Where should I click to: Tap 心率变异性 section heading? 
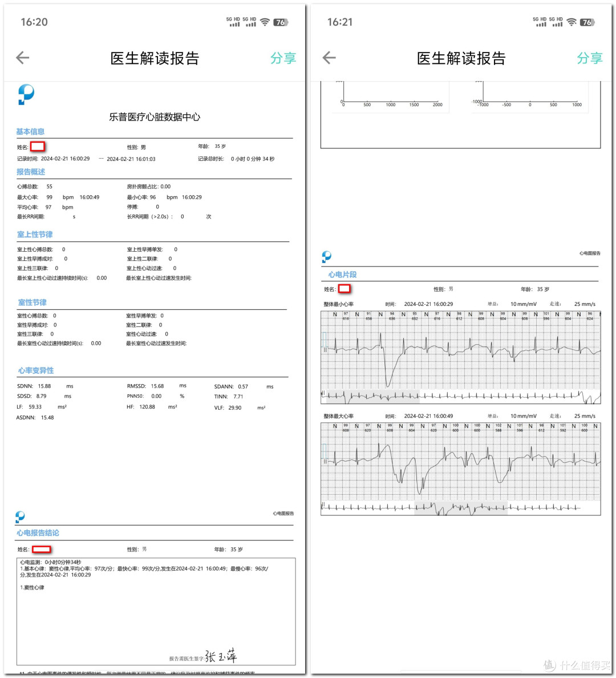(36, 370)
